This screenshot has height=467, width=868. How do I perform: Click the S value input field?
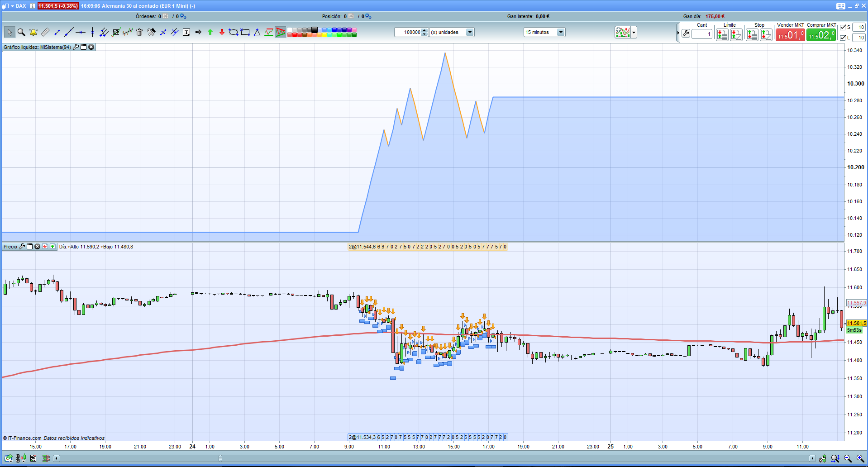point(859,27)
